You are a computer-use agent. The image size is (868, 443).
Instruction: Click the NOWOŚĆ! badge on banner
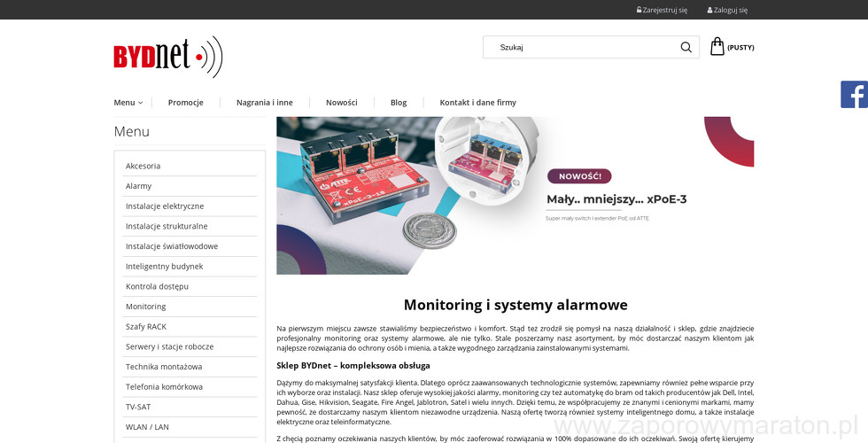tap(579, 176)
